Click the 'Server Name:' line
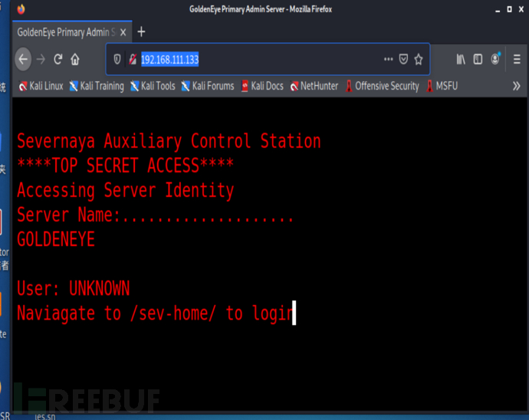Screen dimensions: 529x420 tap(155, 215)
